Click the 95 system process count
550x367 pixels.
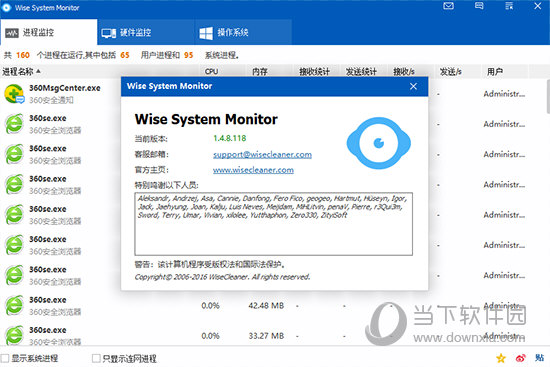189,55
